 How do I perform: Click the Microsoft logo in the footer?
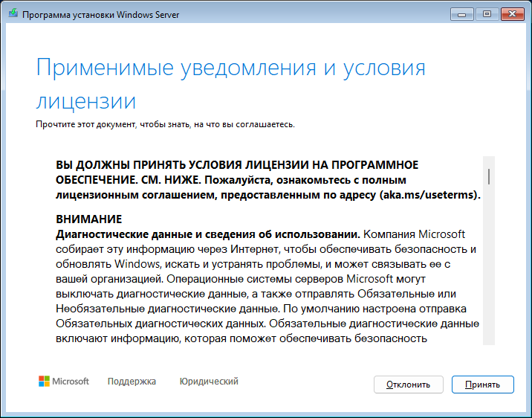pos(64,382)
